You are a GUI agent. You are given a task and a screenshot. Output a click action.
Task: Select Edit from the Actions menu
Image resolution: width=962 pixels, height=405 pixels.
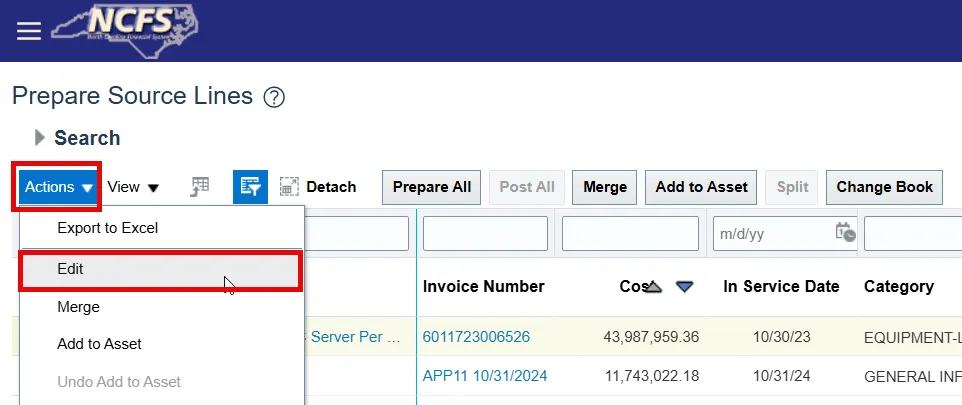[x=70, y=270]
